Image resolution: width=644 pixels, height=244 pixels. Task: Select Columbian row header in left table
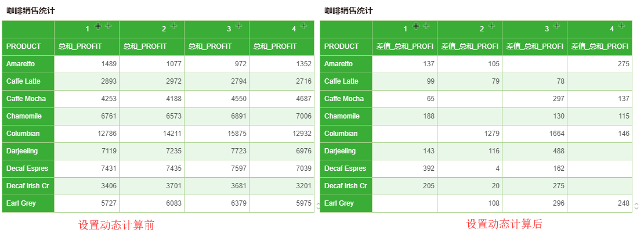pos(23,134)
